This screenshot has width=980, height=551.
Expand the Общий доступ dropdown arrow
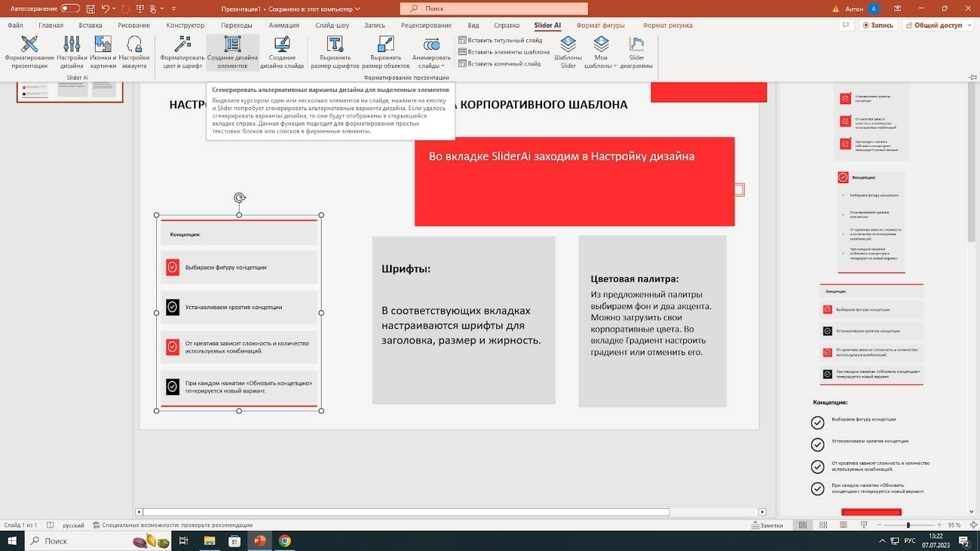point(970,25)
